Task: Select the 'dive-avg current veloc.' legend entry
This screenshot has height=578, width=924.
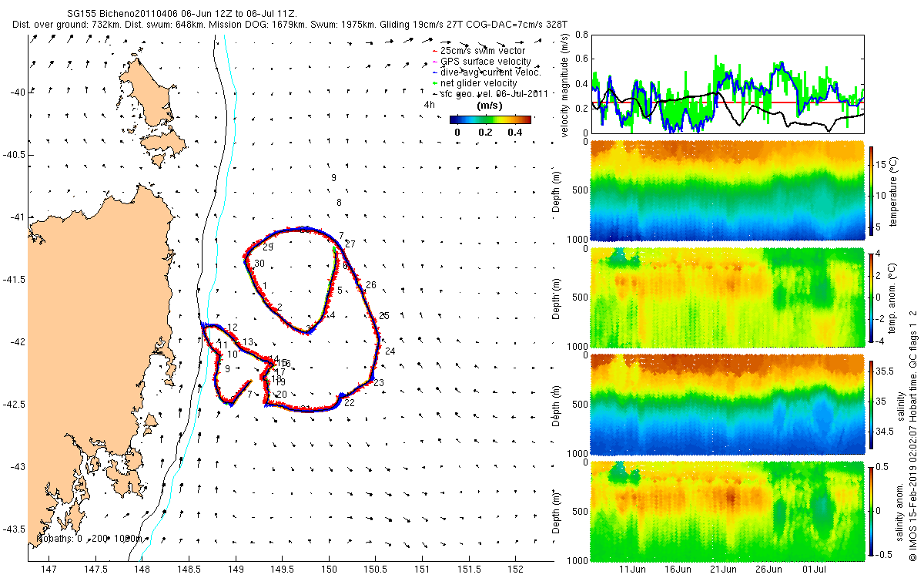Action: [x=487, y=72]
